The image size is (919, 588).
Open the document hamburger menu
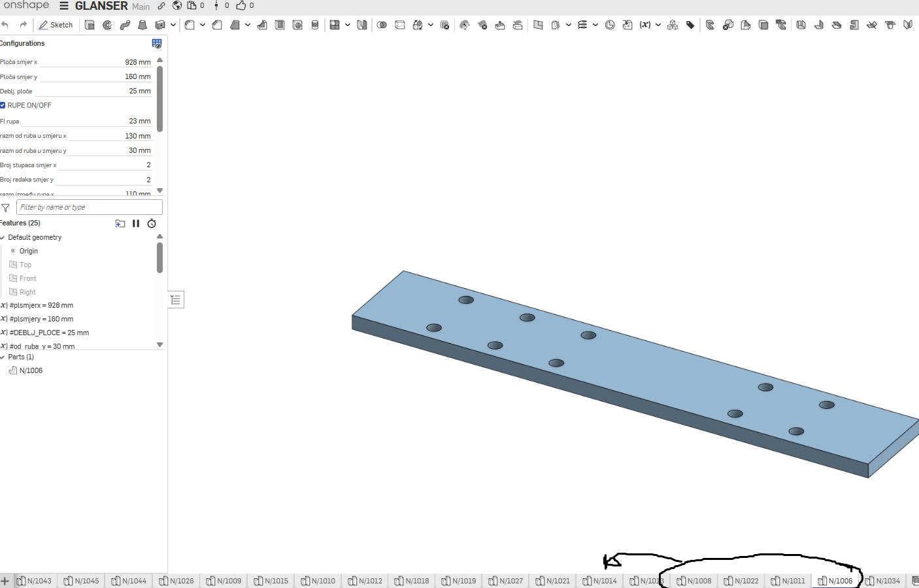(64, 6)
